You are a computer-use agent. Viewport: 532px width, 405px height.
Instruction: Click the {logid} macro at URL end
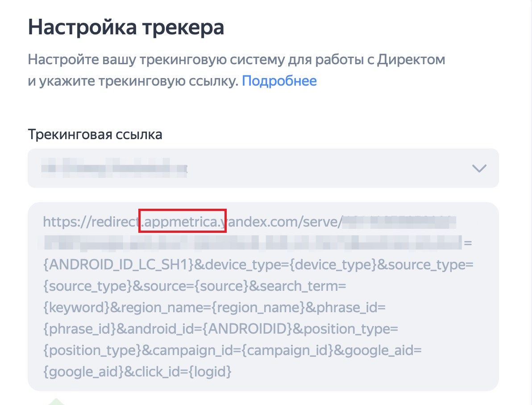coord(209,372)
